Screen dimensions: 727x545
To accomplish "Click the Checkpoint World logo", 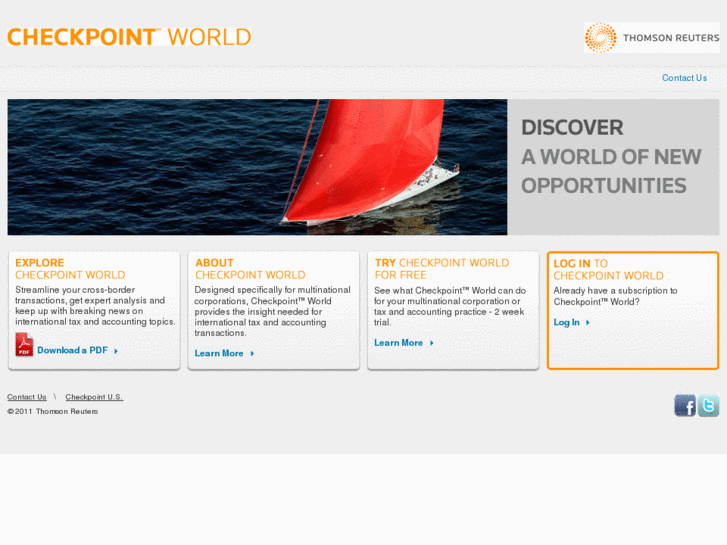I will point(129,37).
